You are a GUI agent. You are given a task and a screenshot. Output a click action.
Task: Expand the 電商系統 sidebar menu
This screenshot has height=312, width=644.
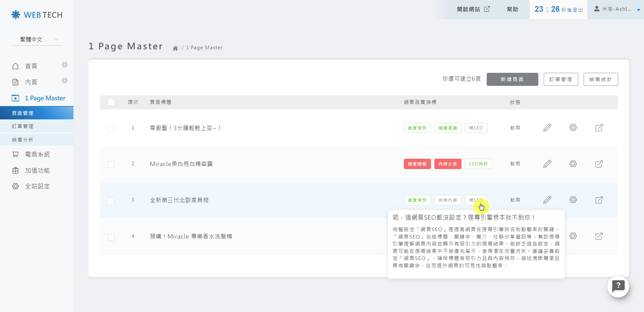37,154
